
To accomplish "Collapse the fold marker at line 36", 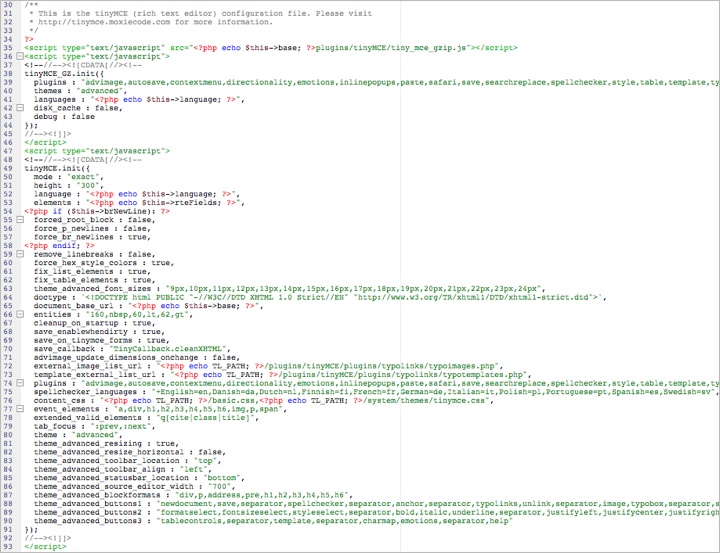I will click(20, 56).
